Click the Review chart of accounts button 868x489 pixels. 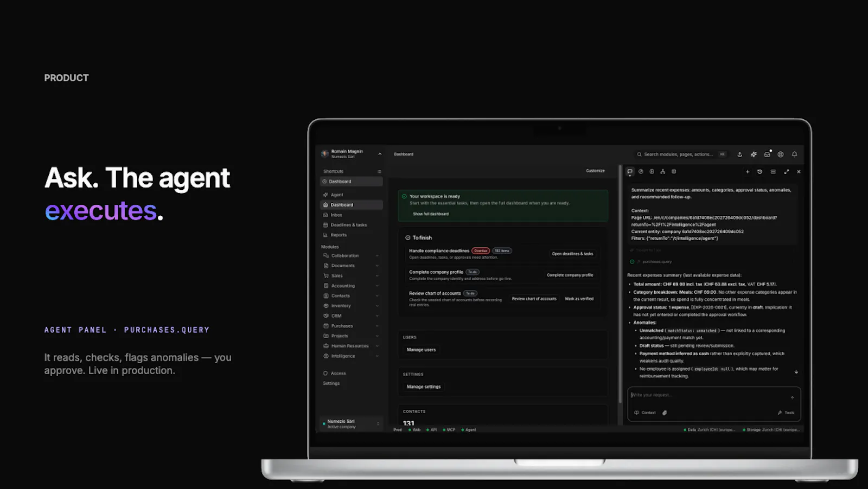pyautogui.click(x=534, y=299)
